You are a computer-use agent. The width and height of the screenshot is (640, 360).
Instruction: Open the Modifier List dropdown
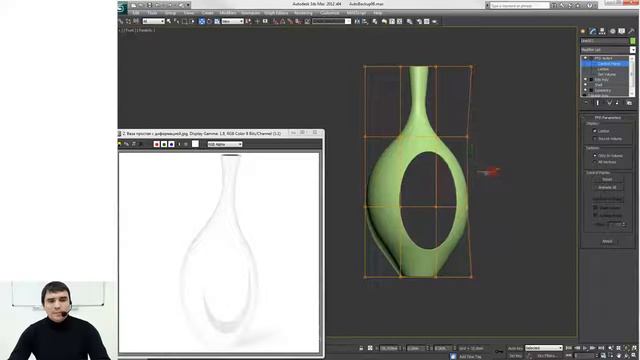[x=608, y=50]
